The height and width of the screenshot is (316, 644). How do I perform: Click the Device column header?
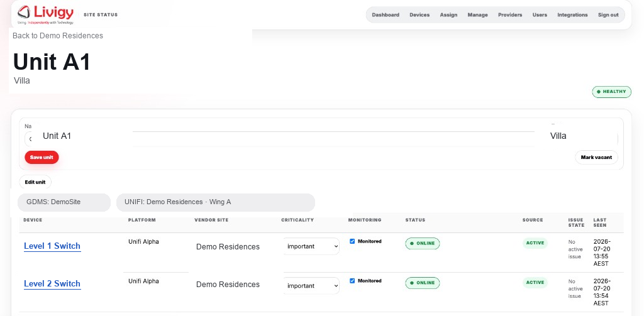point(33,220)
